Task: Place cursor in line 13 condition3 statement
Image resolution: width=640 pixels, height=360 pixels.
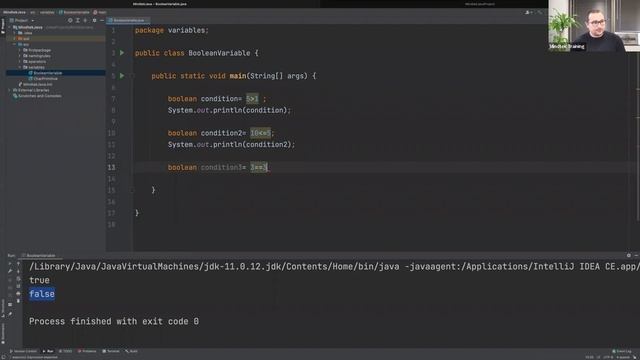Action: pos(218,167)
